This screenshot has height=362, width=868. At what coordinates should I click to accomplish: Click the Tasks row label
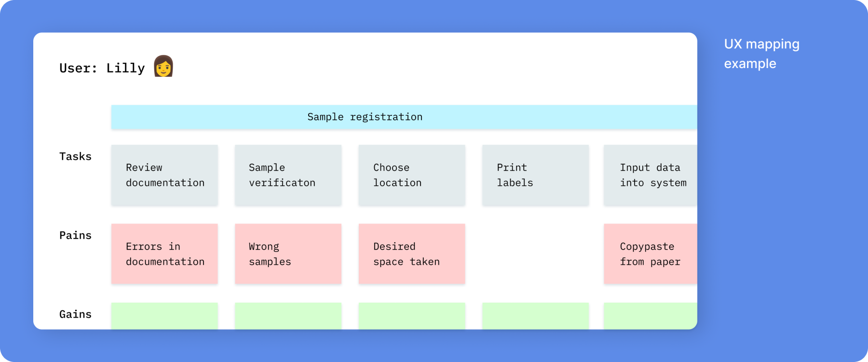[x=75, y=156]
